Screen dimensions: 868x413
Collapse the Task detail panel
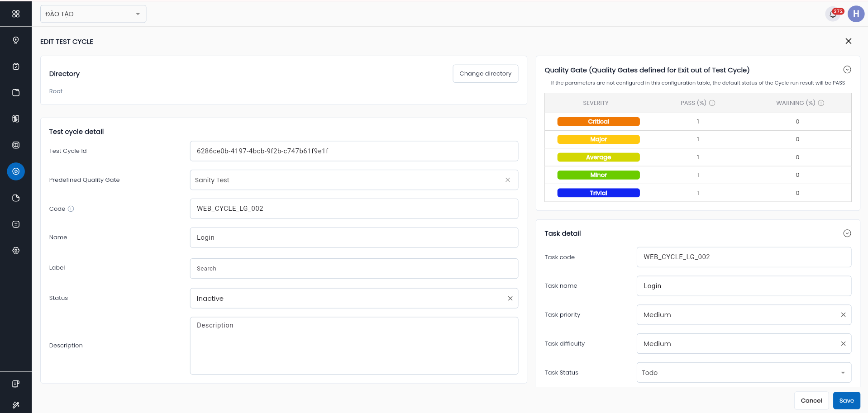pyautogui.click(x=847, y=233)
